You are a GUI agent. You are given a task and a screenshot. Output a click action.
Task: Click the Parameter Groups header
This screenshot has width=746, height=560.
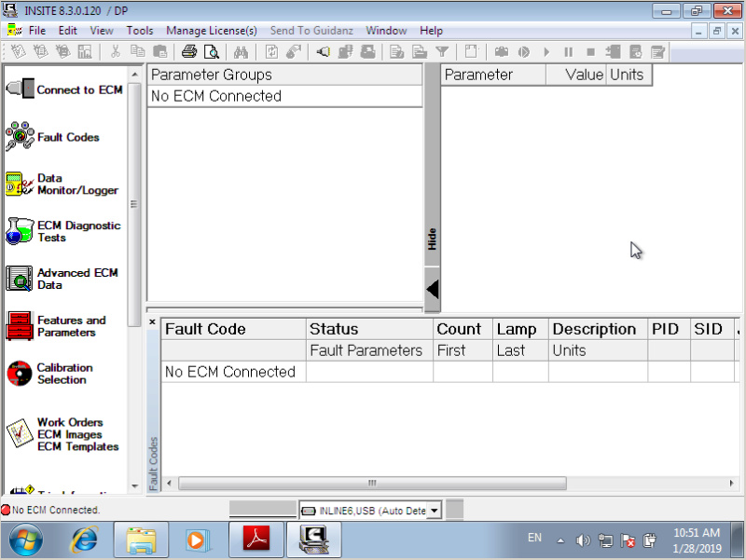284,75
